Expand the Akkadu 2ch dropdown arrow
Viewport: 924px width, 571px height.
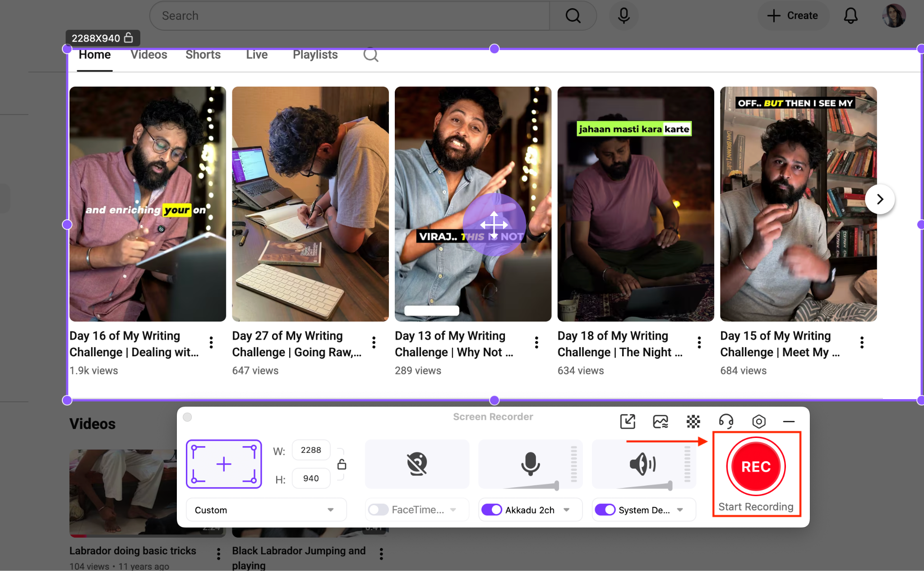pos(567,510)
